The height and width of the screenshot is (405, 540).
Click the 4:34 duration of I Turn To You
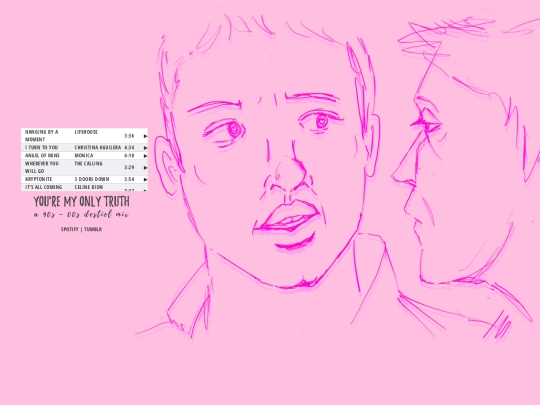point(129,148)
